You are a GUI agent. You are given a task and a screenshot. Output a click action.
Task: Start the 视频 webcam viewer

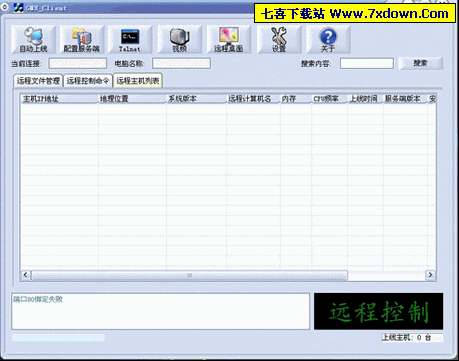coord(180,39)
